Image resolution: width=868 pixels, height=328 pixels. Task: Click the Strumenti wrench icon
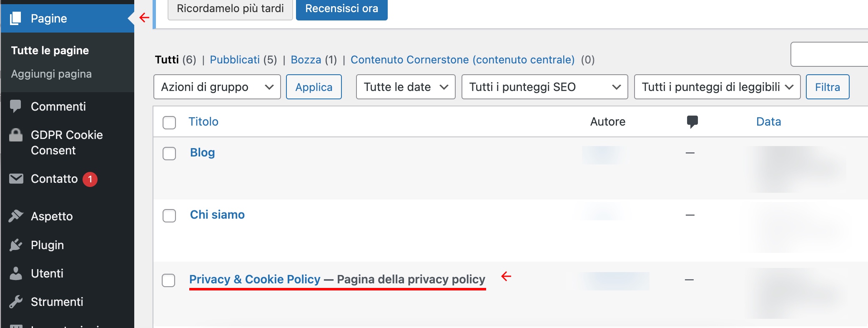tap(16, 302)
